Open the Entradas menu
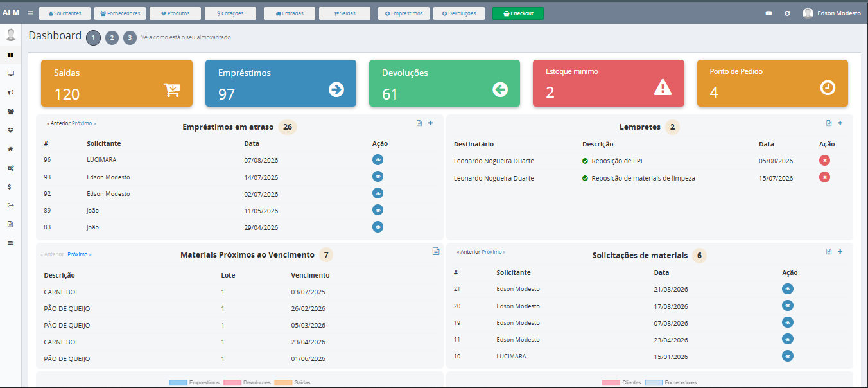Screen dimensions: 868x388 pos(289,13)
